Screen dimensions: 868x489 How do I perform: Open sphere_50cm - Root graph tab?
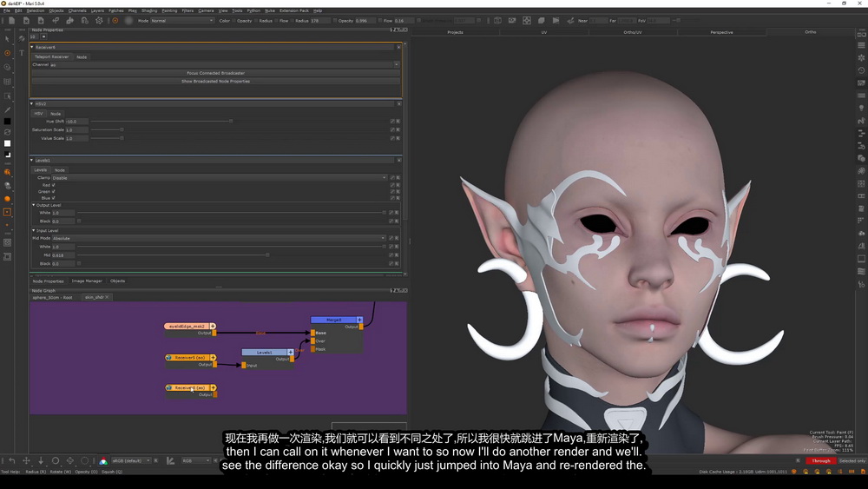(53, 297)
